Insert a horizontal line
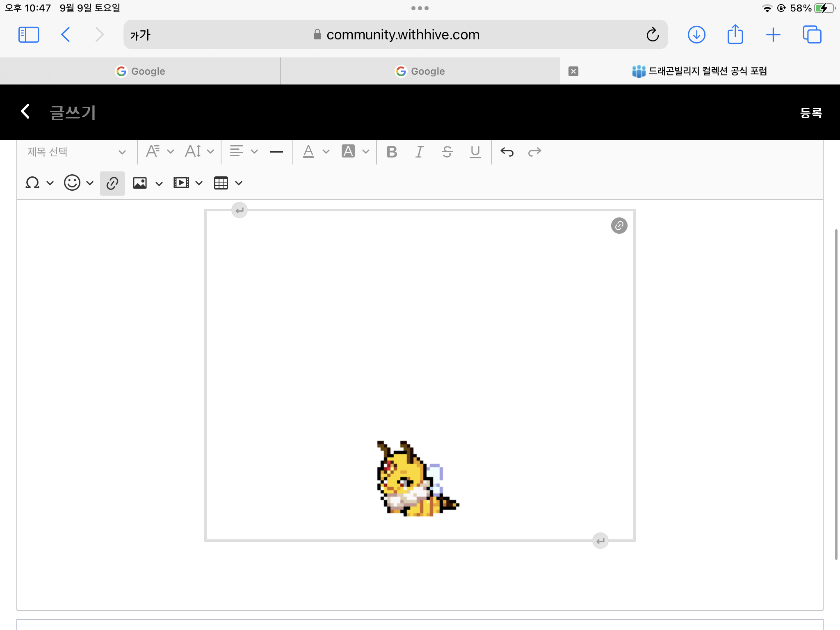840x630 pixels. pyautogui.click(x=276, y=152)
